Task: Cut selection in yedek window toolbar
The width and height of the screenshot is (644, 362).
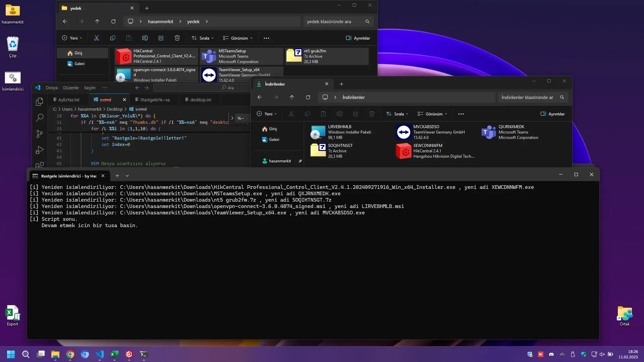Action: (97, 38)
